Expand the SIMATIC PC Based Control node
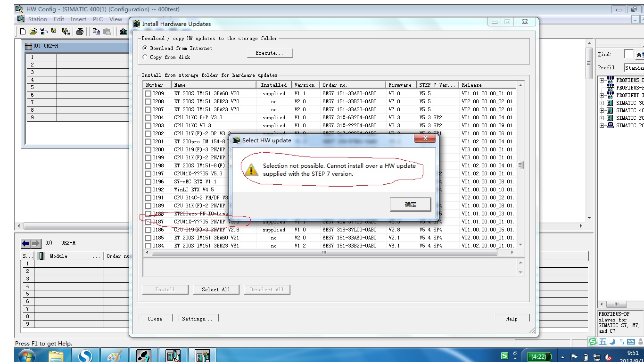The height and width of the screenshot is (362, 644). [x=602, y=118]
